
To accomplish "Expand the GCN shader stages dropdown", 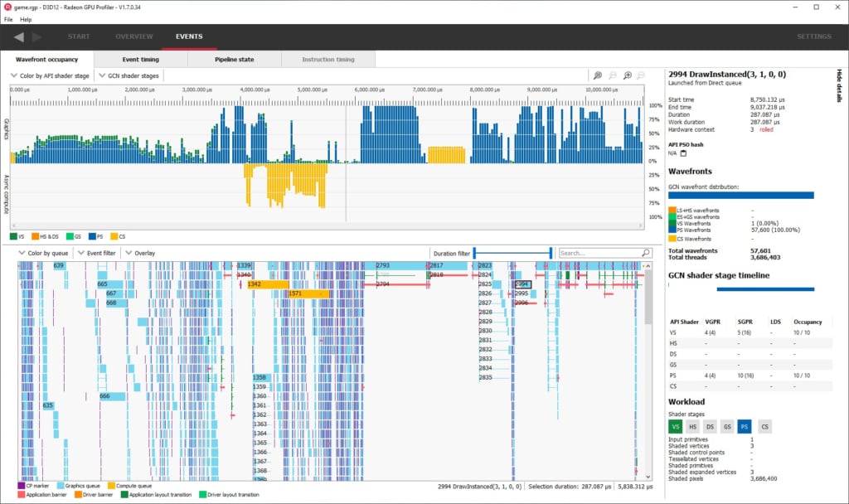I will pos(129,75).
